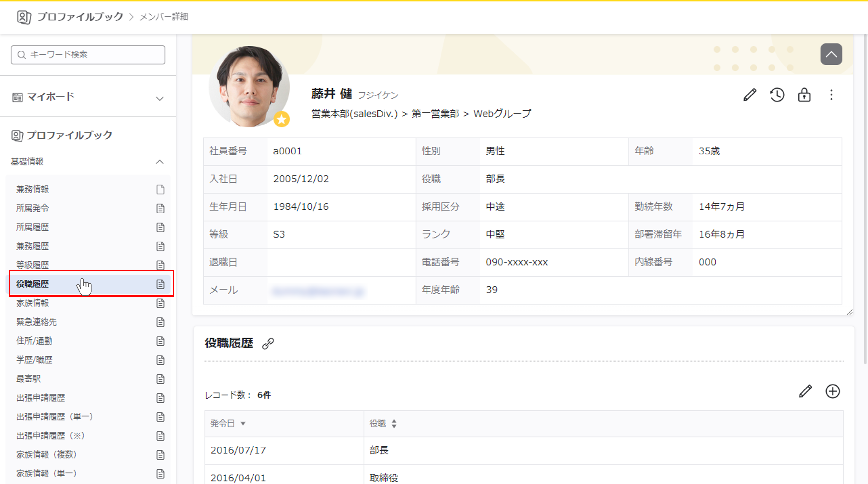Open the three-dot more options menu
868x484 pixels.
[831, 95]
